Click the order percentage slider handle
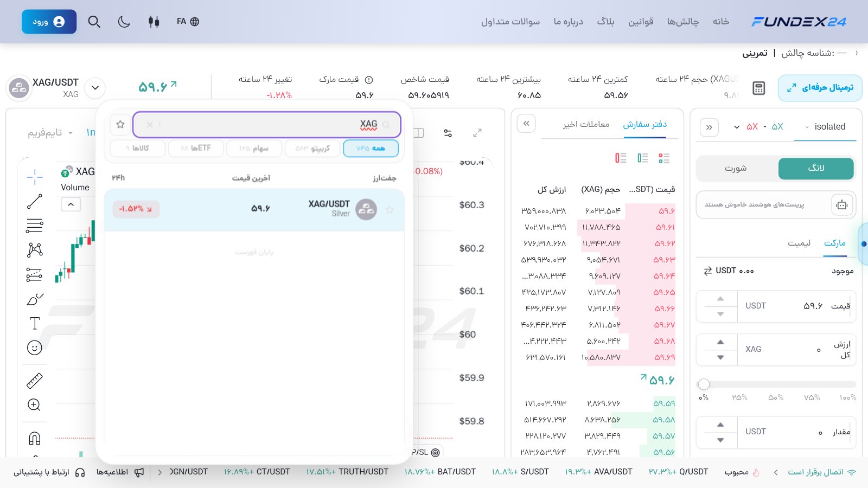 coord(704,384)
